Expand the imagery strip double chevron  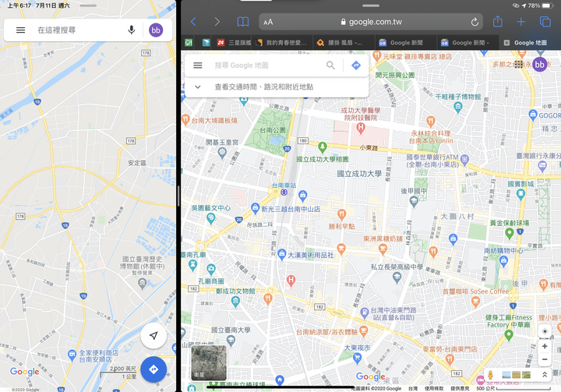click(x=545, y=375)
